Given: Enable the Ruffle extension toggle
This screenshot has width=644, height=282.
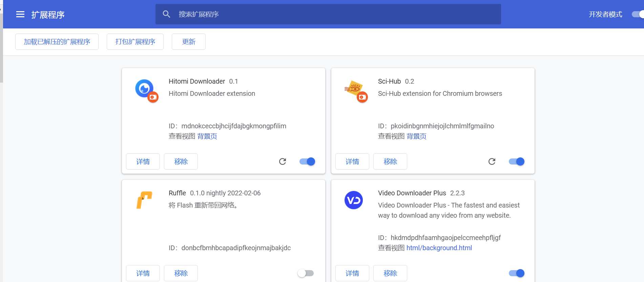Looking at the screenshot, I should point(306,273).
